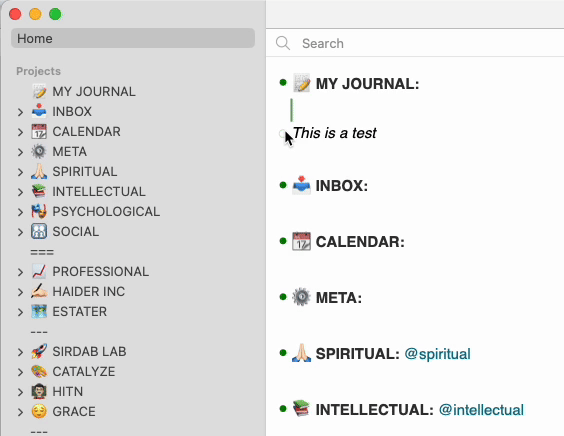Image resolution: width=564 pixels, height=436 pixels.
Task: Expand the PROFESSIONAL project chevron
Action: click(21, 272)
